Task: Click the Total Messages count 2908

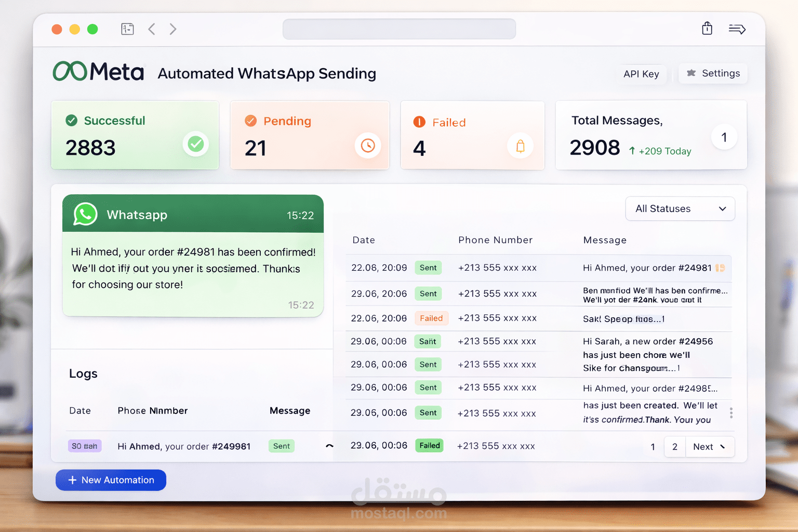Action: pos(595,148)
